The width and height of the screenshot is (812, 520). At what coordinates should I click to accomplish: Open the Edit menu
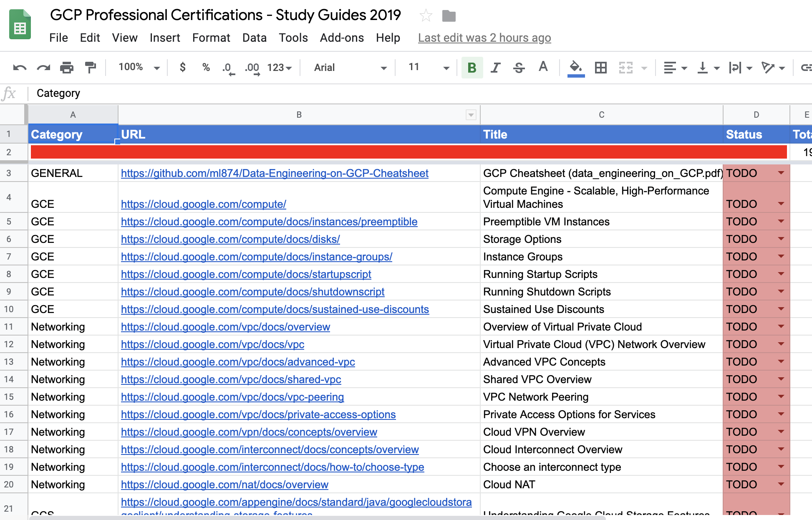coord(90,38)
